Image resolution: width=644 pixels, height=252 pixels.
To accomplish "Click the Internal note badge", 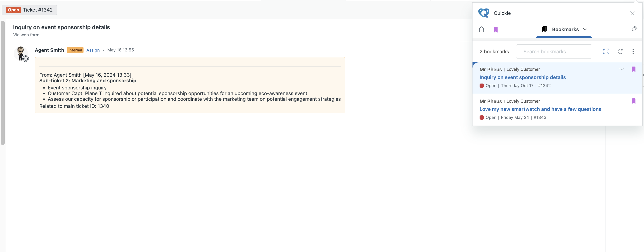I will (75, 50).
